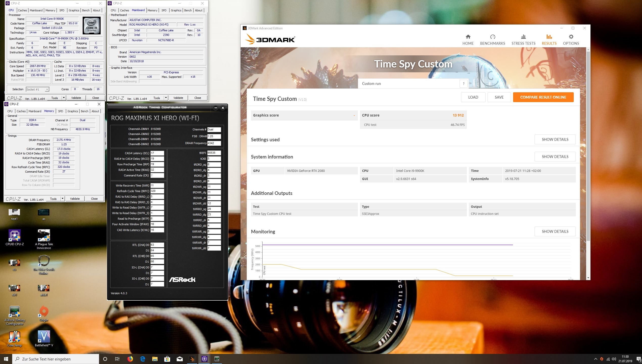Expand the Socket #1 selection dropdown
Viewport: 642px width, 364px height.
47,89
